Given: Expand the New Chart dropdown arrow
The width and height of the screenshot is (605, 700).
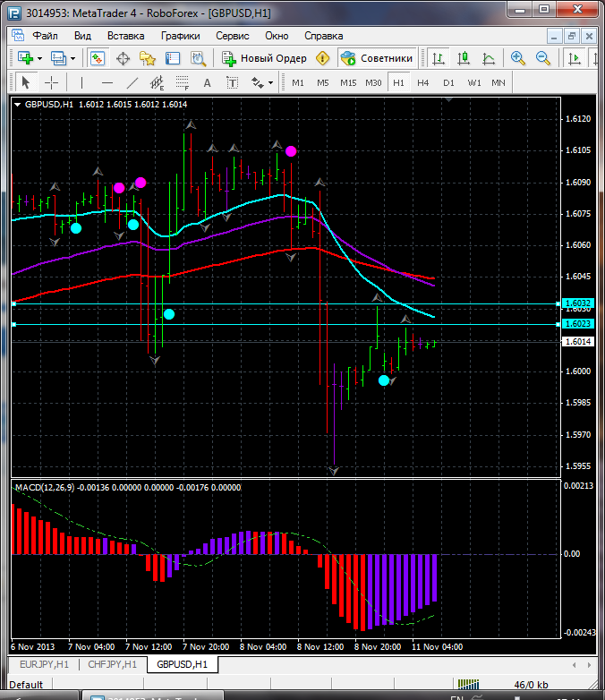Looking at the screenshot, I should [39, 58].
